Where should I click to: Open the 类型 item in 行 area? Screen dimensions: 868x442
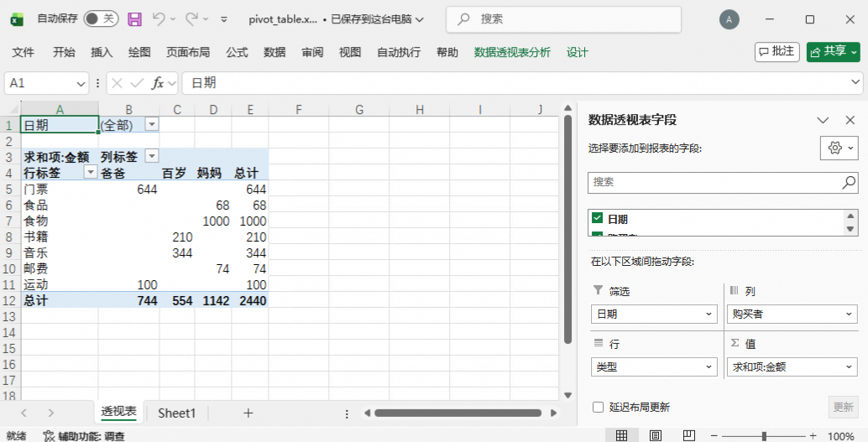click(654, 367)
